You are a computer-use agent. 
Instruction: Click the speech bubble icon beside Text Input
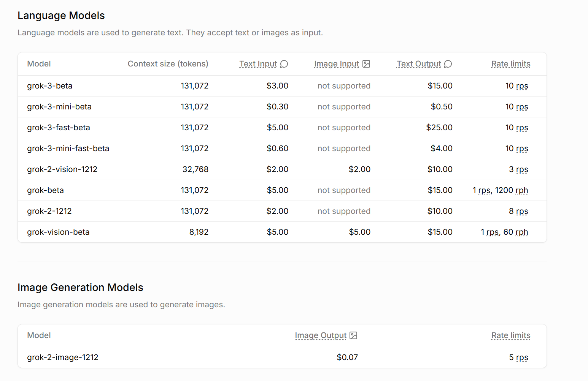click(x=284, y=64)
